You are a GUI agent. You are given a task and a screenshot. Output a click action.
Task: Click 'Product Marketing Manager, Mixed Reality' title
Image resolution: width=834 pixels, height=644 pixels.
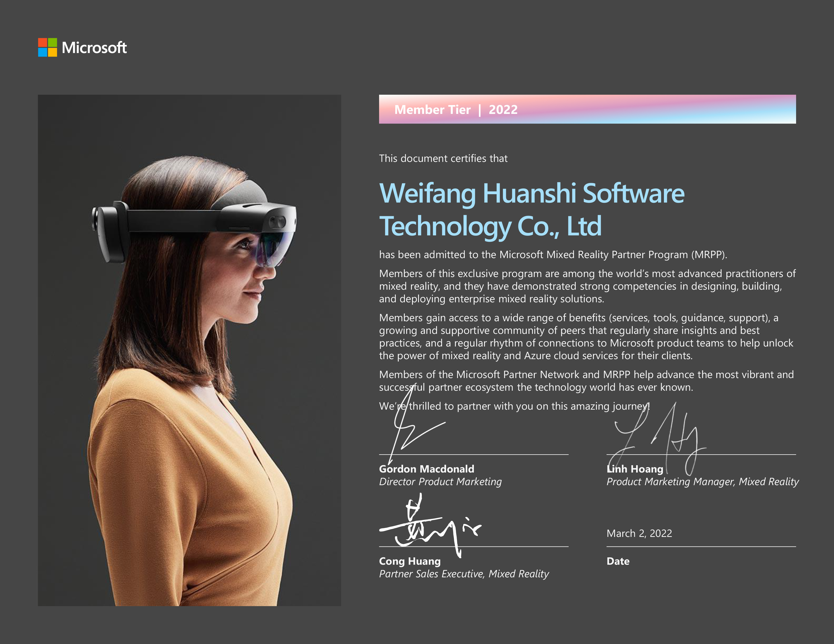[x=703, y=482]
